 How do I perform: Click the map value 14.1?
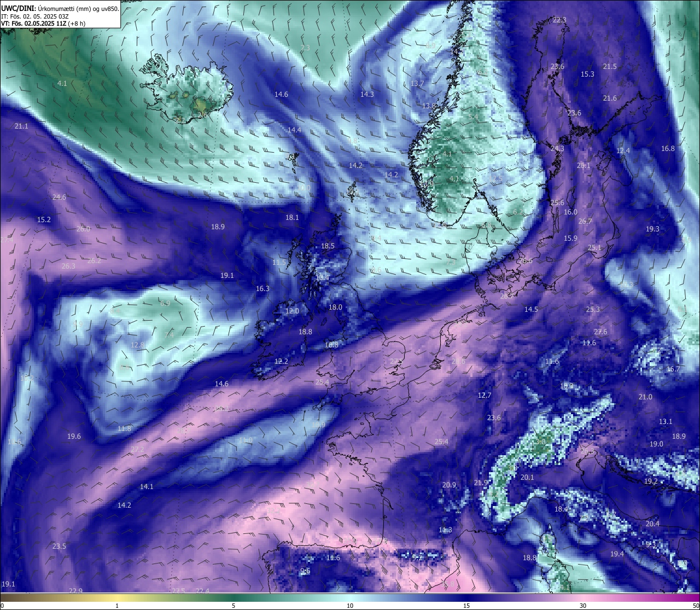click(x=147, y=487)
